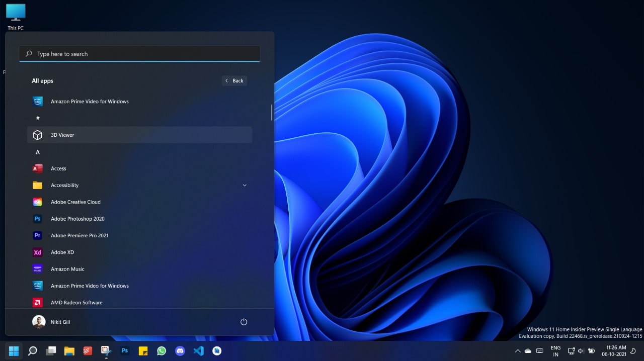Click the A letter header in apps list
644x361 pixels.
coord(38,152)
